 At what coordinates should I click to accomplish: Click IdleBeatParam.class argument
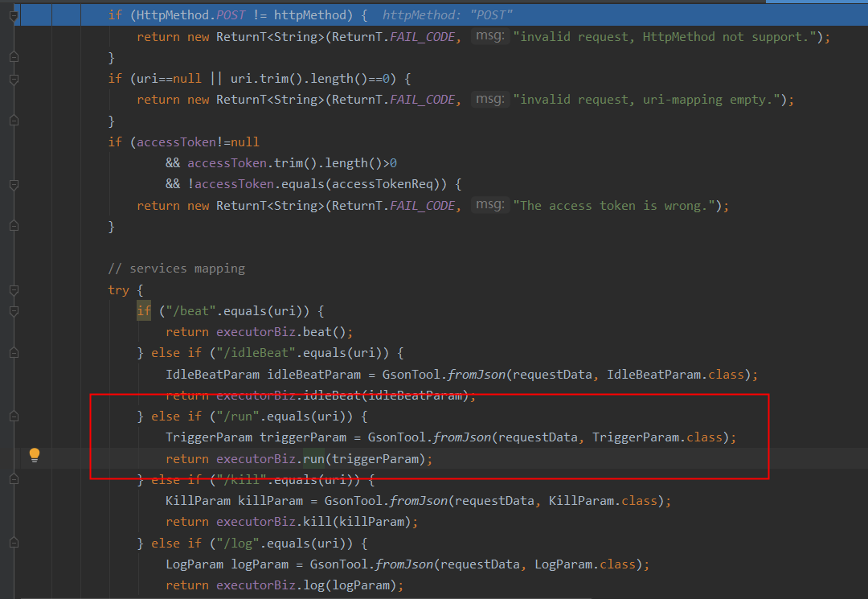click(x=675, y=374)
